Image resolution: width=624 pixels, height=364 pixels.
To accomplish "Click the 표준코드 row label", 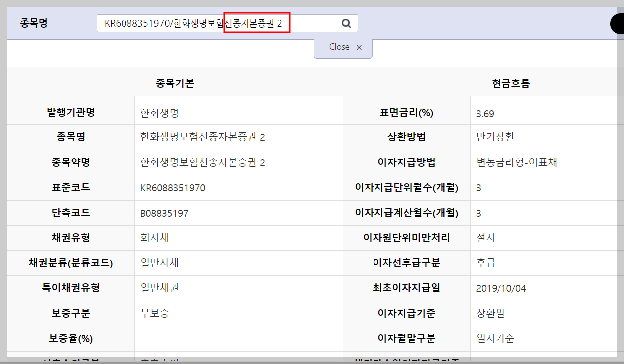I will 71,188.
